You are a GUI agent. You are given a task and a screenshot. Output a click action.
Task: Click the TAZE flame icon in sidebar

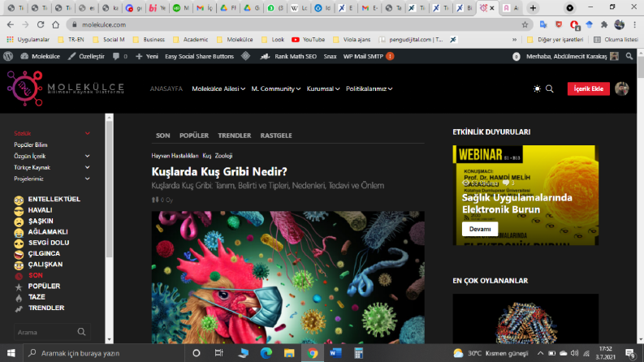pyautogui.click(x=19, y=298)
